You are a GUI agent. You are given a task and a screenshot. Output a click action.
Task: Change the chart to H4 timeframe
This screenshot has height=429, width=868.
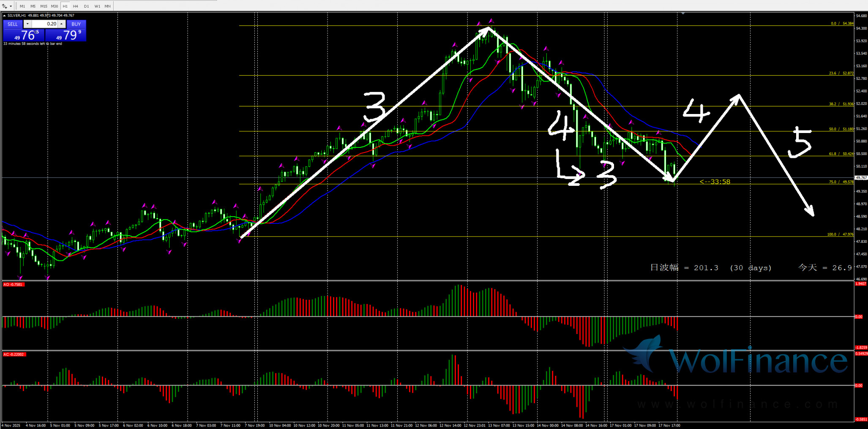point(76,6)
